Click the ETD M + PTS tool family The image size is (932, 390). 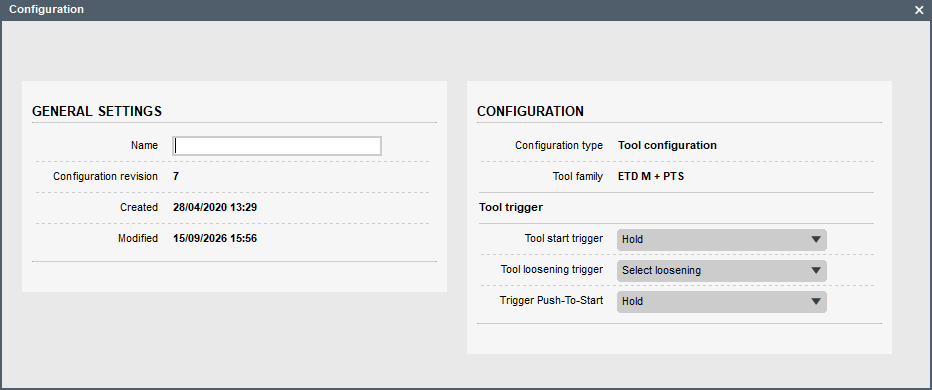tap(651, 177)
